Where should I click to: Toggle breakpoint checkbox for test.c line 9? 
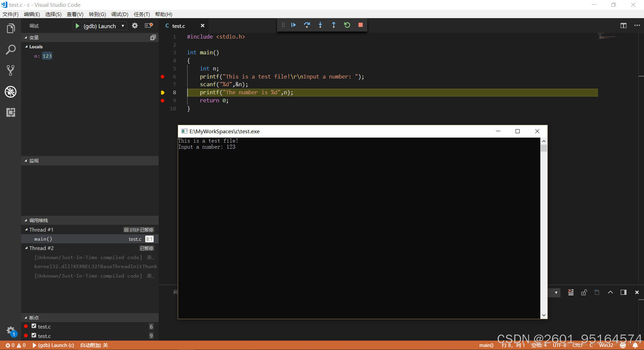[x=34, y=336]
